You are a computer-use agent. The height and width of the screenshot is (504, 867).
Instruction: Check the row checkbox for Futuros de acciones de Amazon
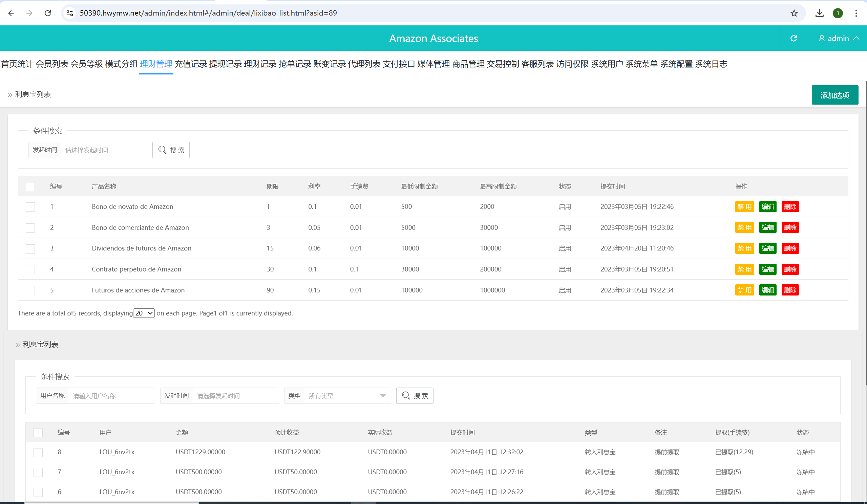pos(30,290)
